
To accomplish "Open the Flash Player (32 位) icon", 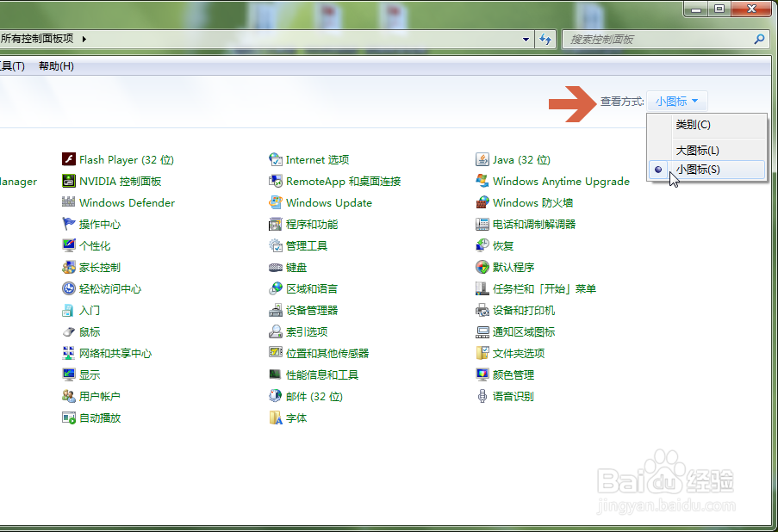I will (x=68, y=159).
